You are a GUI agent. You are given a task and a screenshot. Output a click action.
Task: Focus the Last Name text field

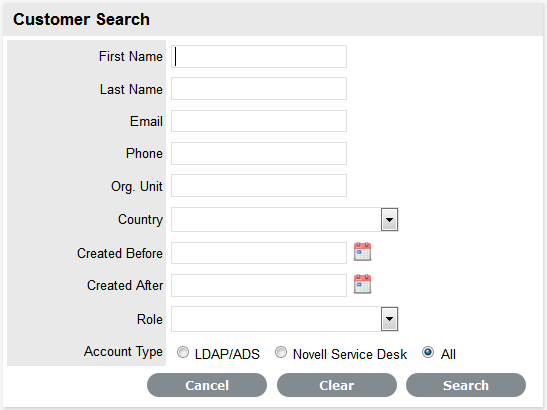(259, 89)
